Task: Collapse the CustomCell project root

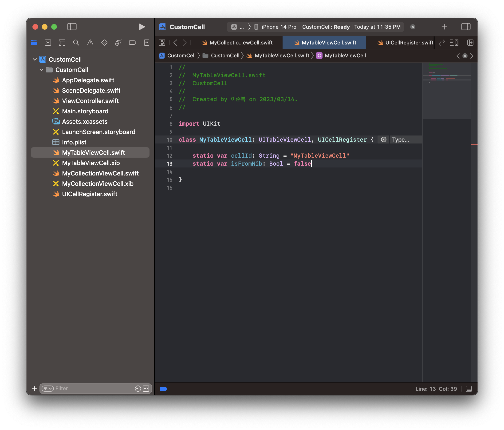Action: pos(35,59)
